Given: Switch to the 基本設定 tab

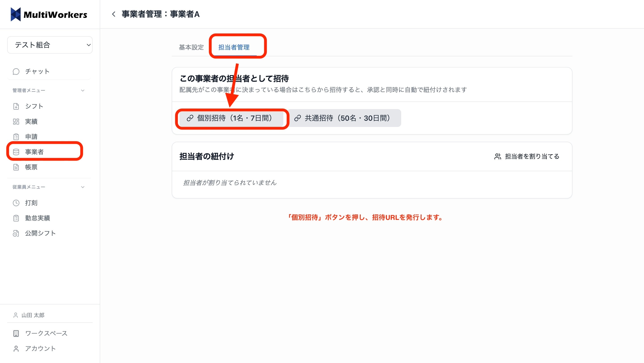Looking at the screenshot, I should (x=191, y=47).
